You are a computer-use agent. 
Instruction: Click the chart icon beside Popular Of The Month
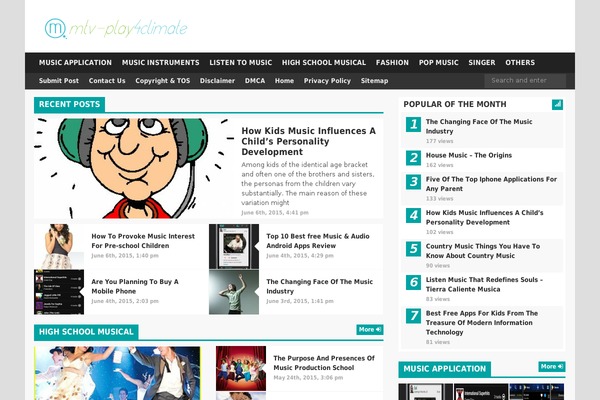(x=557, y=104)
